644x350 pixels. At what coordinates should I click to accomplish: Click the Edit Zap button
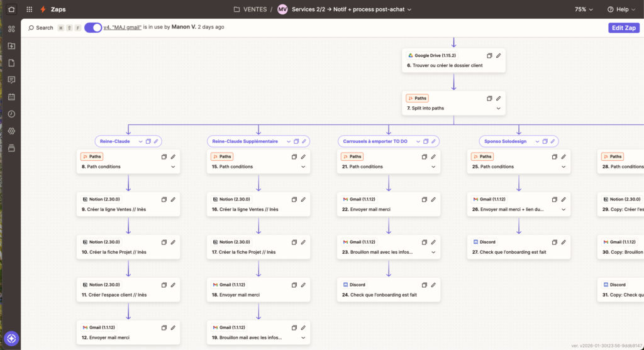[623, 28]
